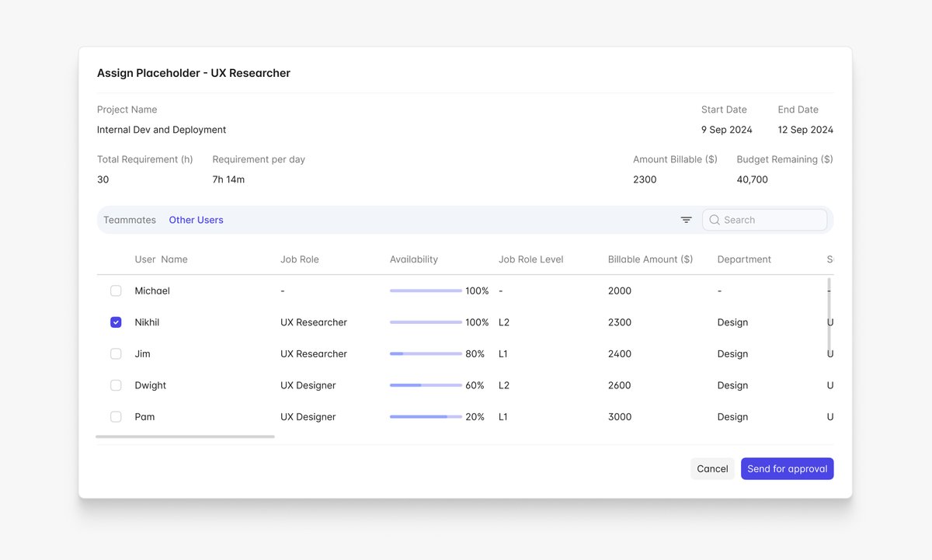Switch to the Teammates tab
The image size is (932, 560).
tap(130, 220)
